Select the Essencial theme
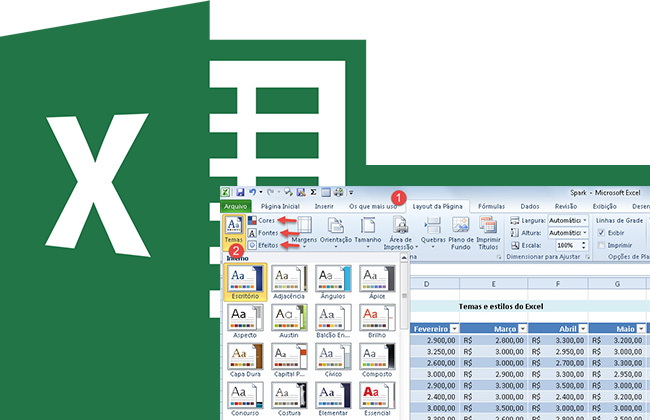The height and width of the screenshot is (420, 650). [x=377, y=399]
